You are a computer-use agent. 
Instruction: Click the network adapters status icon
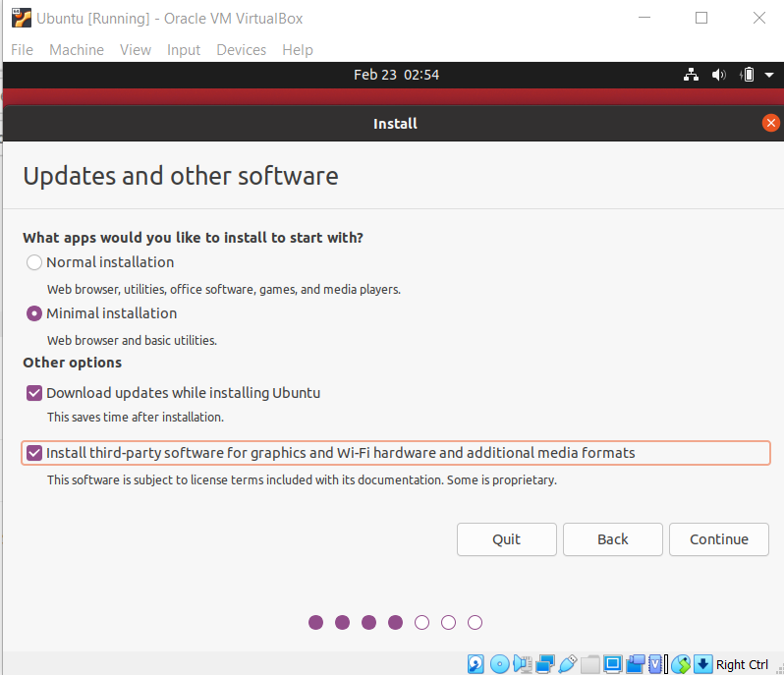(545, 664)
